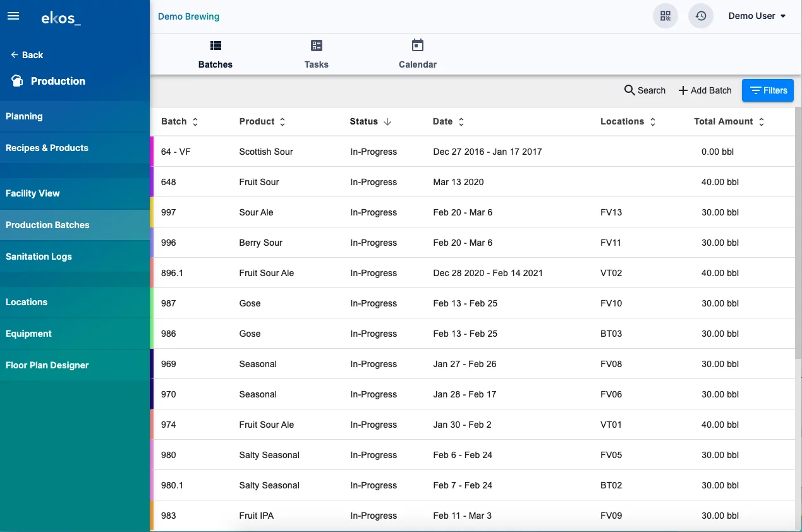Sort by the Locations column arrows
The width and height of the screenshot is (802, 532).
[653, 122]
